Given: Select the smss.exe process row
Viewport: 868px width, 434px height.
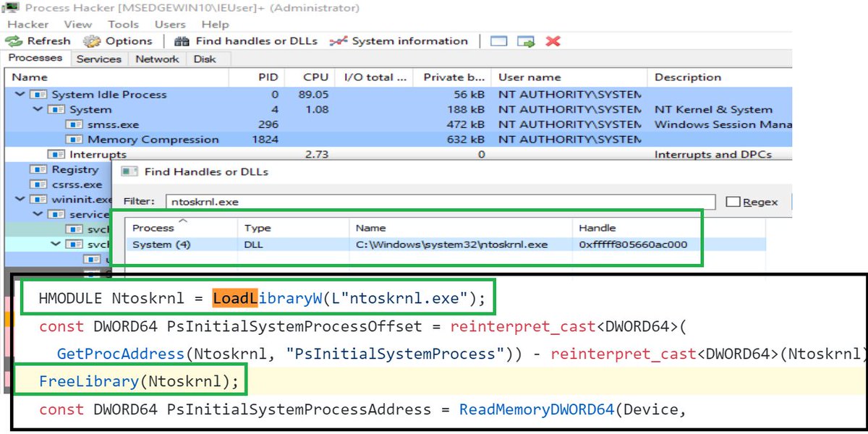Looking at the screenshot, I should [398, 124].
